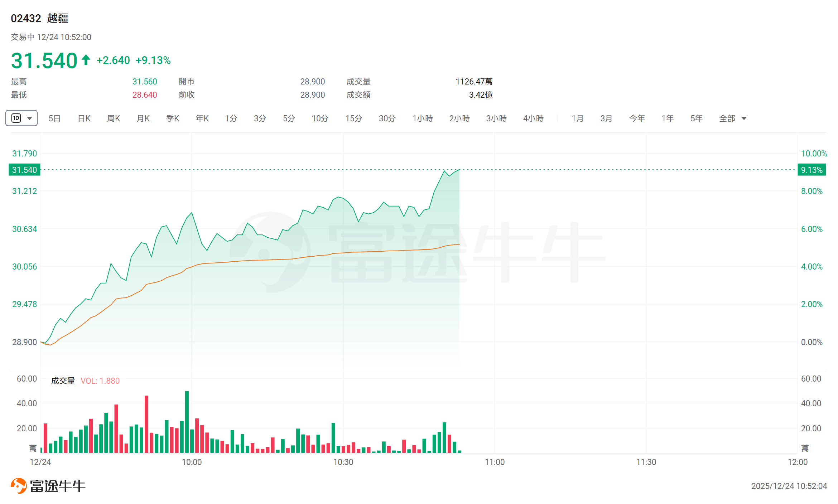Viewport: 838px width, 504px height.
Task: Click the 10:30 timeline marker
Action: [343, 462]
